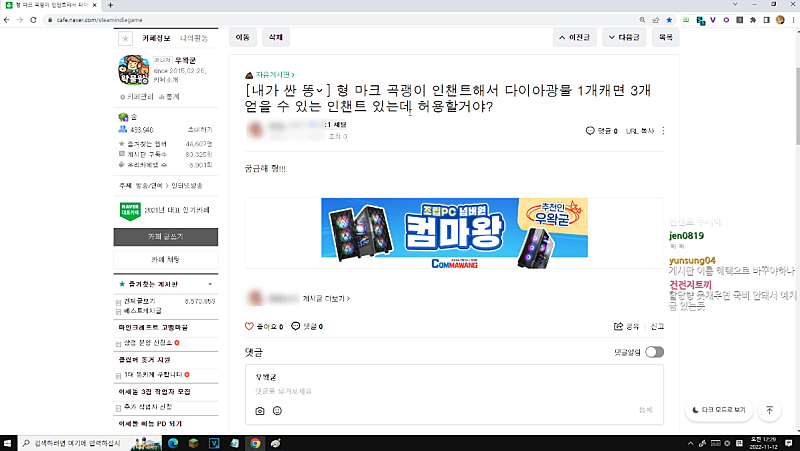The width and height of the screenshot is (800, 451).
Task: Click the speech bubble 댓글 0 under post
Action: (x=307, y=326)
